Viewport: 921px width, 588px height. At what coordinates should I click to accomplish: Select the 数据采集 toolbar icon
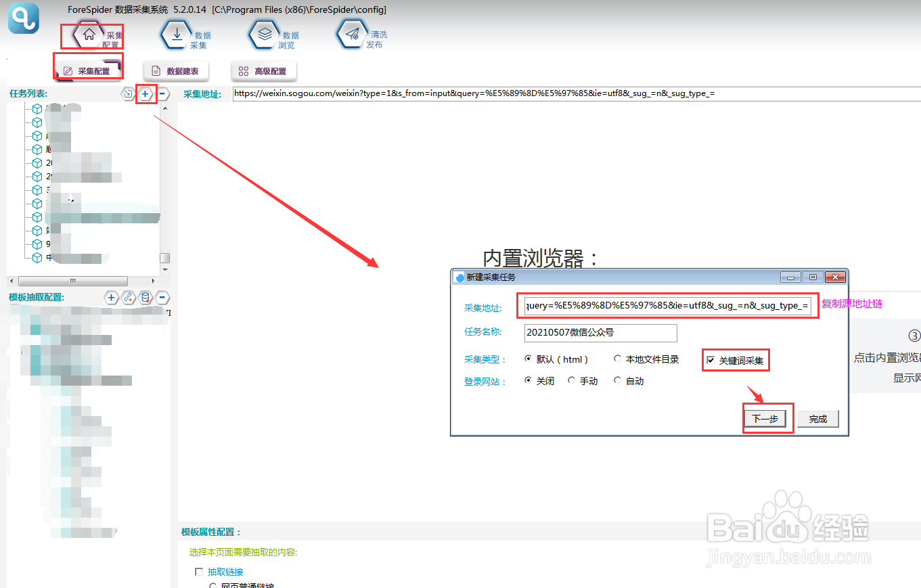[177, 35]
